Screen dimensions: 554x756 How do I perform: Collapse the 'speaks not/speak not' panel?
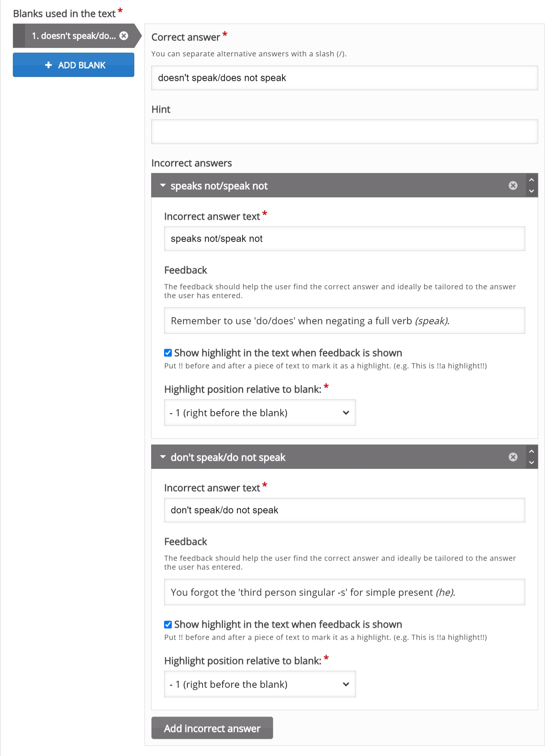coord(163,186)
